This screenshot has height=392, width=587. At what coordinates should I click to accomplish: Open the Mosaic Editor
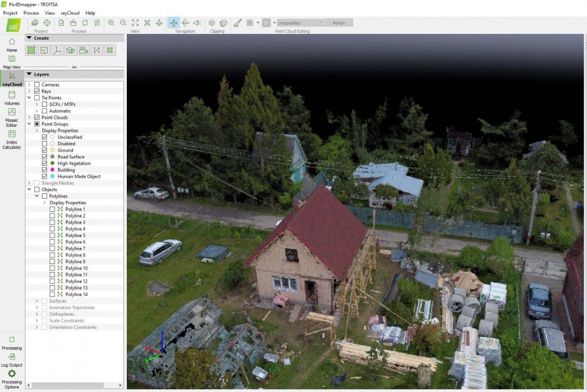pos(11,116)
